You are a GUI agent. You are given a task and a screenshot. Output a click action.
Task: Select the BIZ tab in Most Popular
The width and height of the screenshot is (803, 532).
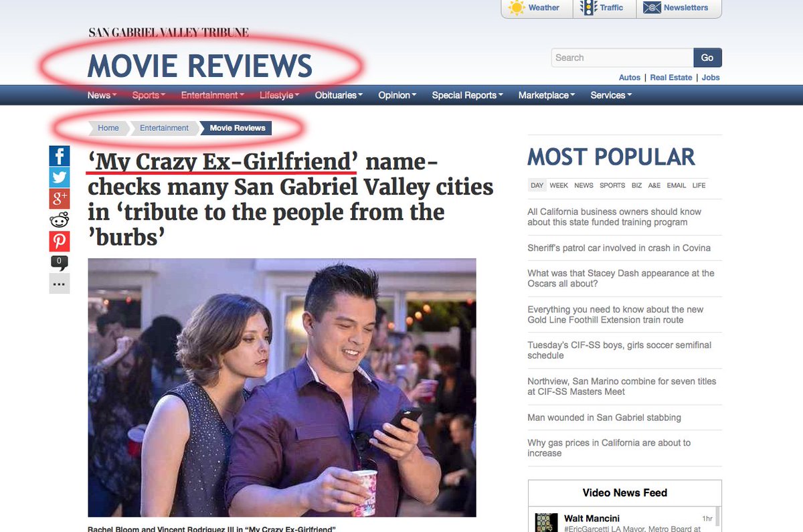(636, 185)
